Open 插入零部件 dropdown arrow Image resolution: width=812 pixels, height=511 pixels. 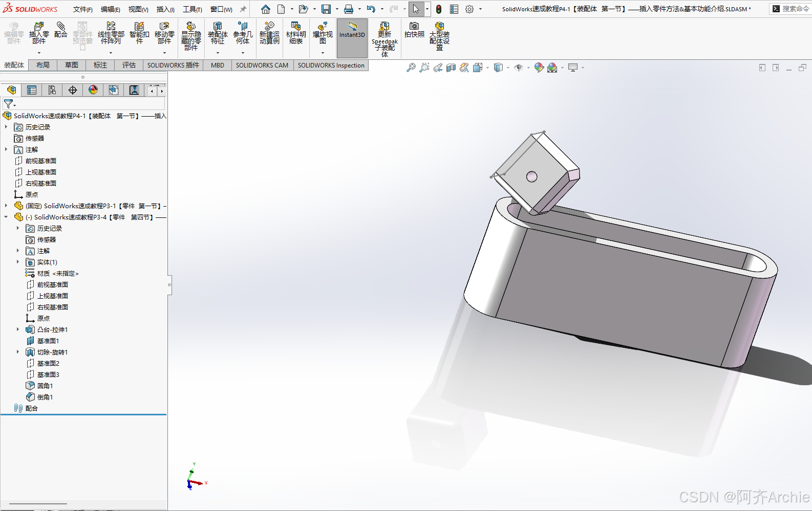(x=39, y=53)
